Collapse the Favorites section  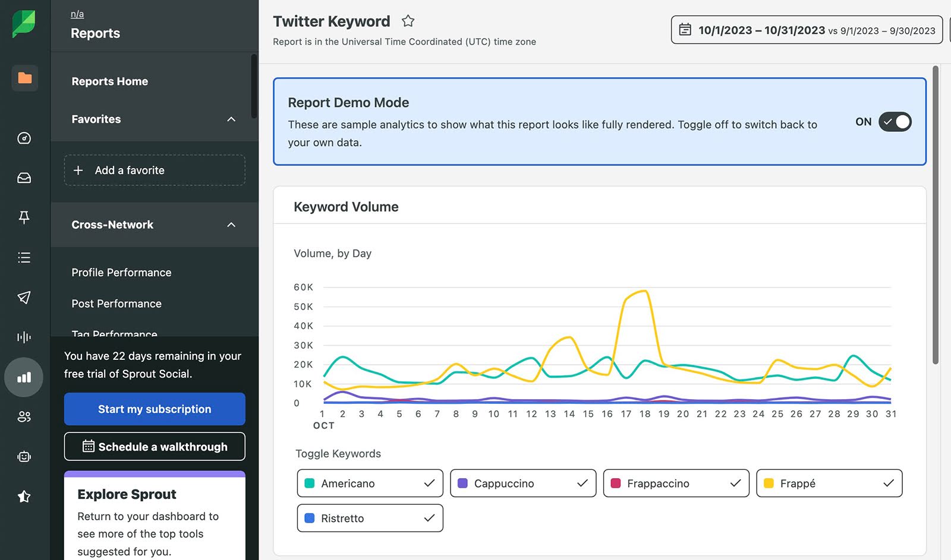pos(231,119)
